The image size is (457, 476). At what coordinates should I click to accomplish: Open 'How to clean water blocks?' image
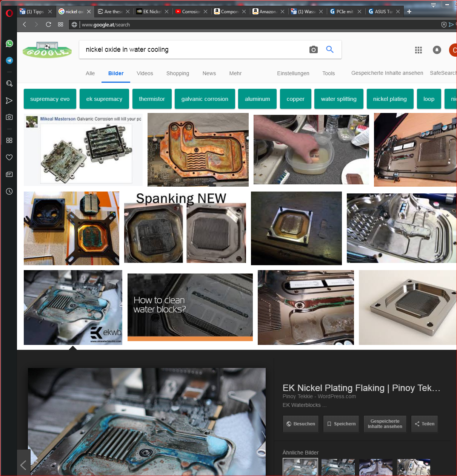point(190,307)
